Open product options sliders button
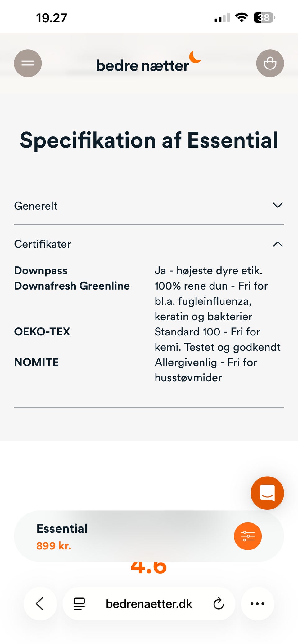The image size is (298, 644). click(x=248, y=536)
